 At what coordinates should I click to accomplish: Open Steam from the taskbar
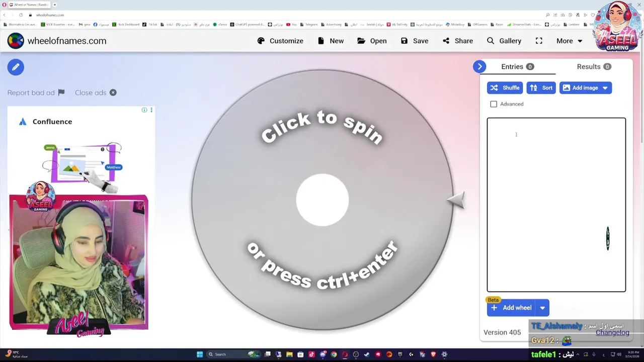[367, 354]
